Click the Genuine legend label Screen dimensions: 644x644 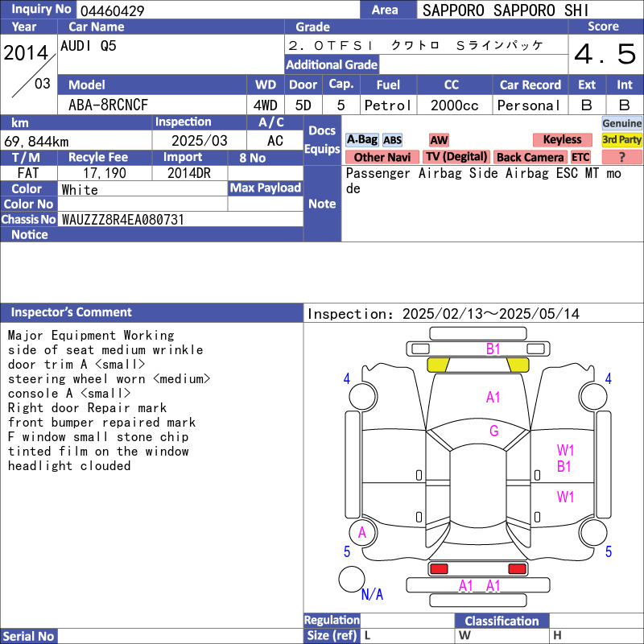[621, 123]
